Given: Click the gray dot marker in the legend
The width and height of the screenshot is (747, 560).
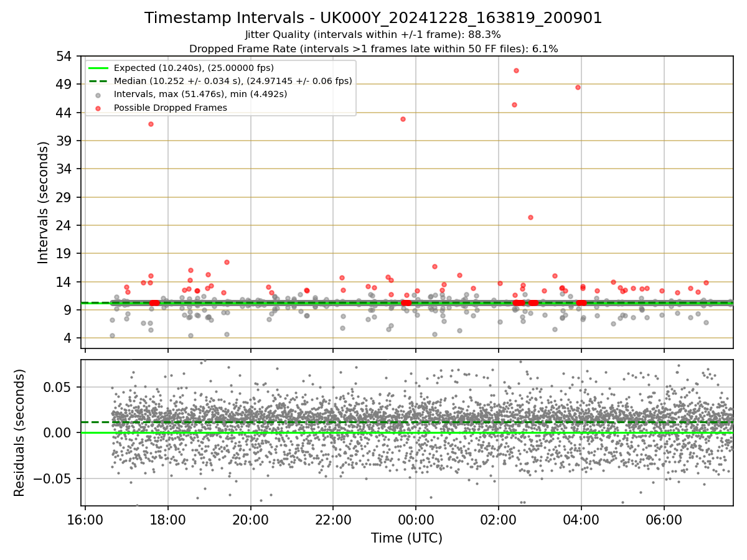Looking at the screenshot, I should point(98,95).
